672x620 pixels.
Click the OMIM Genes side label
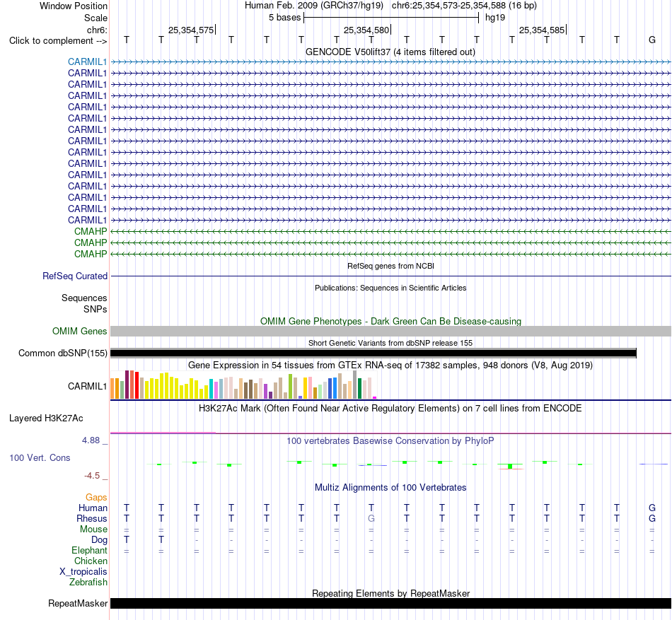tap(79, 331)
